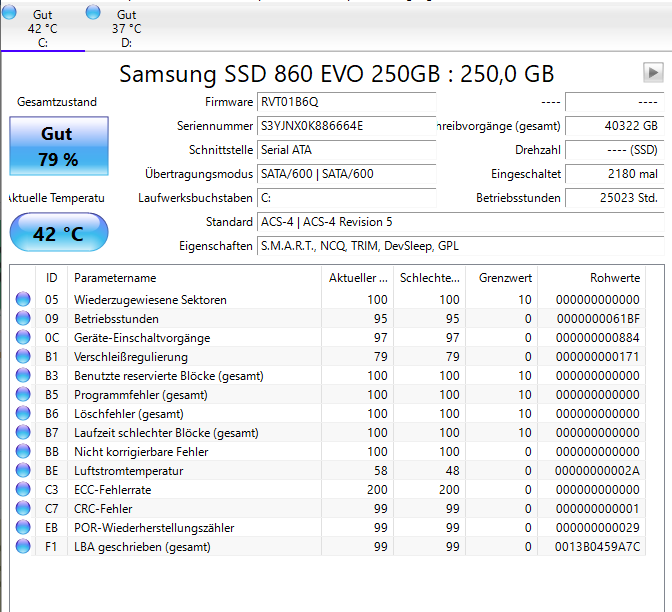Click the 42 °C temperature indicator button
The height and width of the screenshot is (612, 672).
click(x=59, y=233)
